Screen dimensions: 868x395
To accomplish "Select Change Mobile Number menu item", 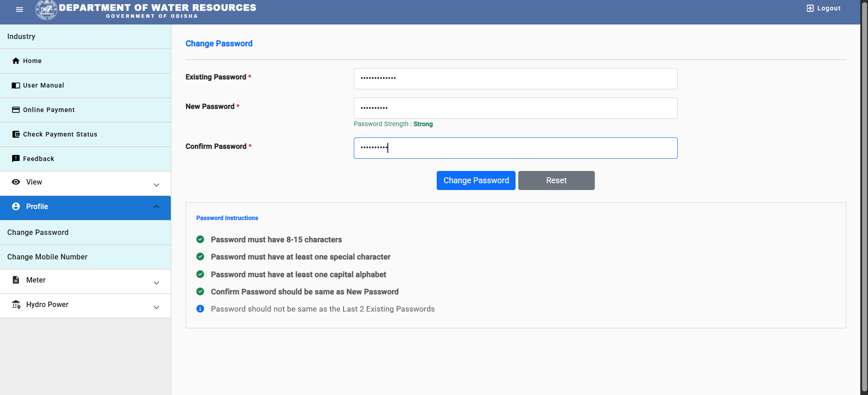I will pos(85,257).
